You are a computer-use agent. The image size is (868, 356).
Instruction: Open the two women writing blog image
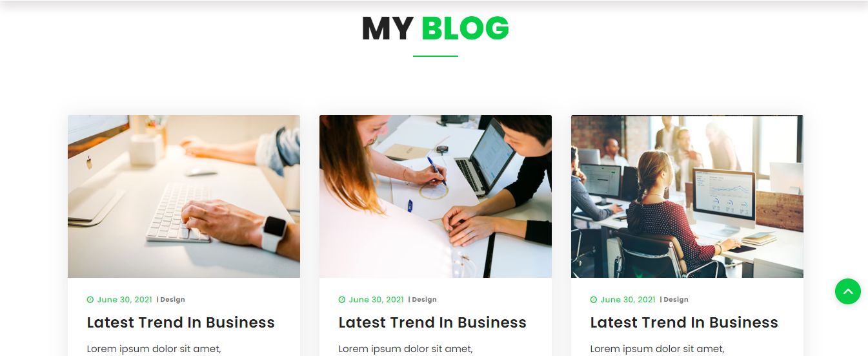(436, 196)
